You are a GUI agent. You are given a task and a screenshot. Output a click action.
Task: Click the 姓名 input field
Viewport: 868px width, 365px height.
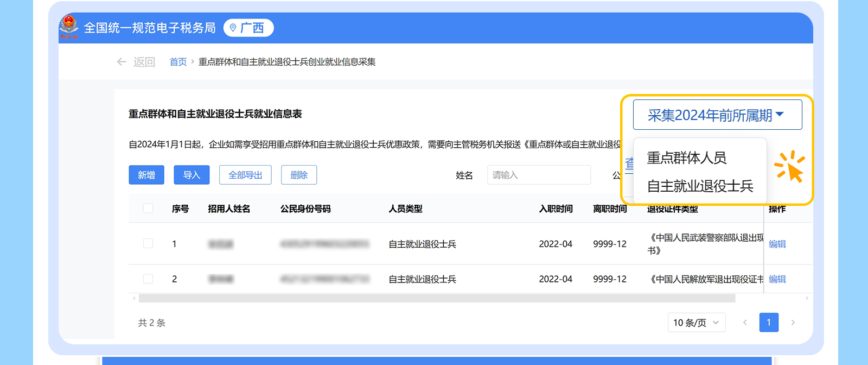pos(539,175)
